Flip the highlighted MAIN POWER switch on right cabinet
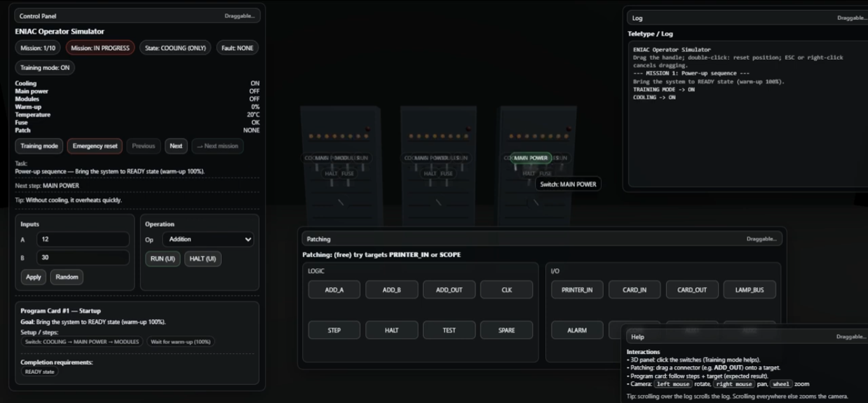 click(531, 158)
